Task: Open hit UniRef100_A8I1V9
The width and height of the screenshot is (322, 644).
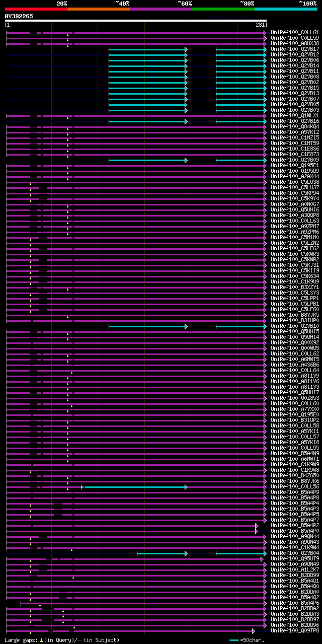Action: 295,376
